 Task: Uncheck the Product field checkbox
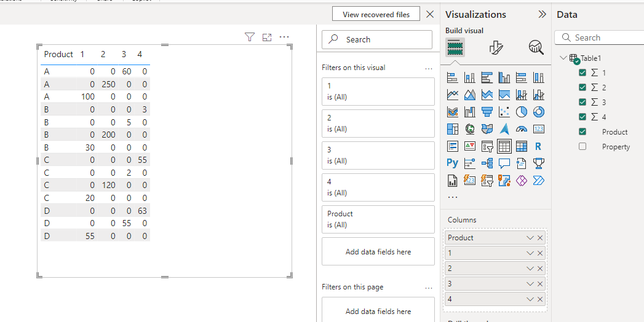point(582,132)
